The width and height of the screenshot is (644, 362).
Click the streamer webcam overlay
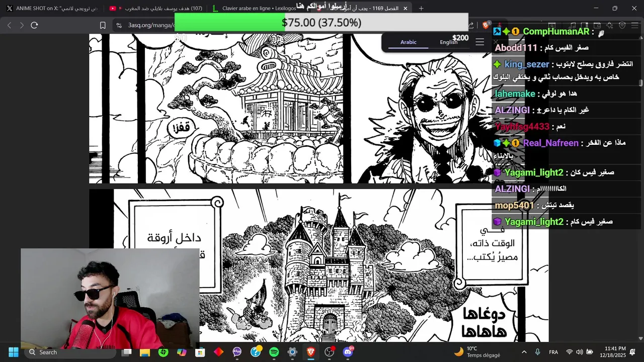(110, 299)
